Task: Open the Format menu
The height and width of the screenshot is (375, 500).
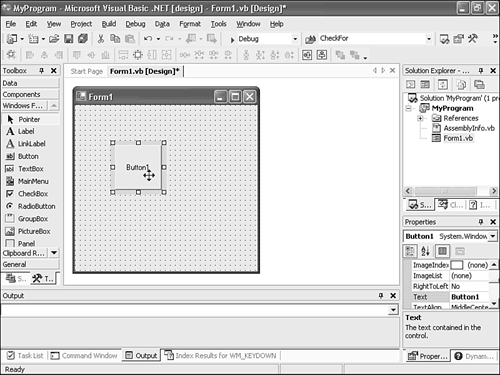Action: tap(190, 24)
